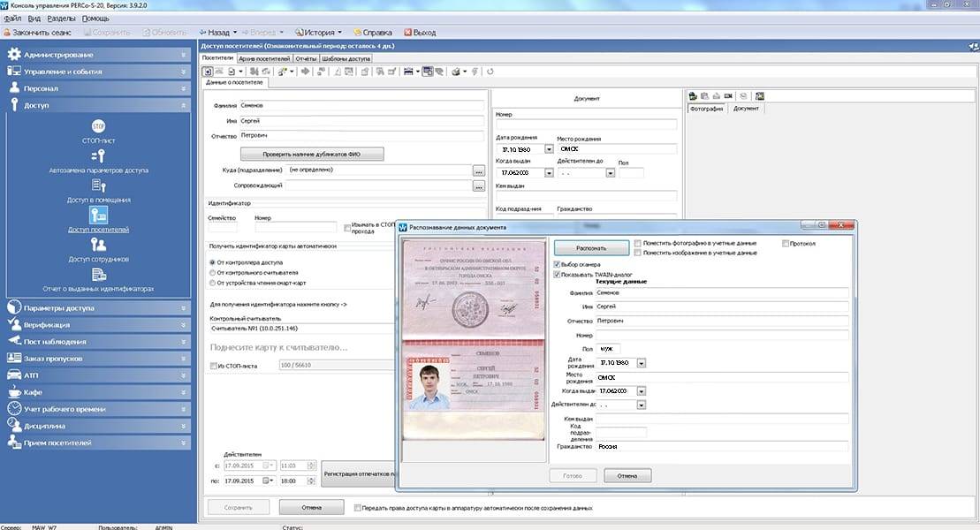Click Проверить наличие дубликатов ФИО button
The height and width of the screenshot is (530, 980).
tap(312, 154)
